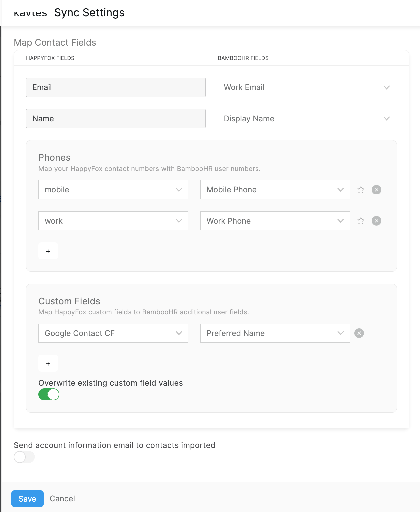This screenshot has width=420, height=512.
Task: Mark work phone mapping as primary star
Action: 361,221
